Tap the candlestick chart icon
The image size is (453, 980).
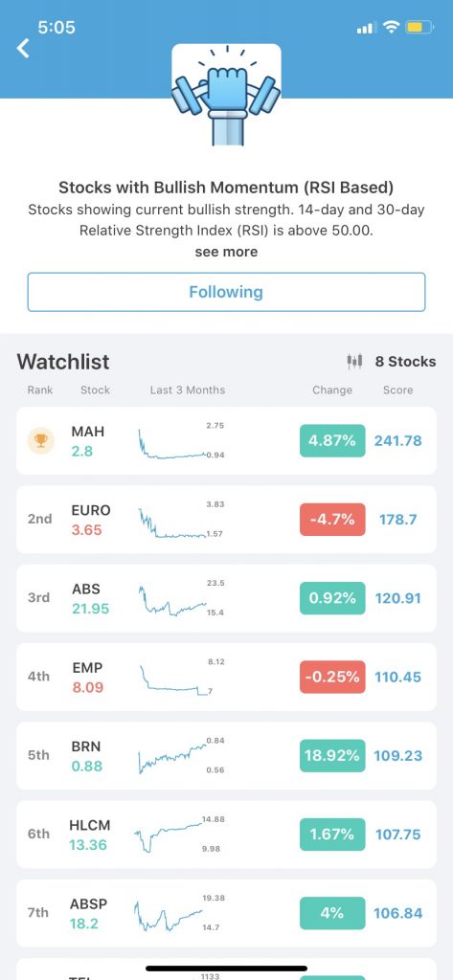(x=354, y=361)
